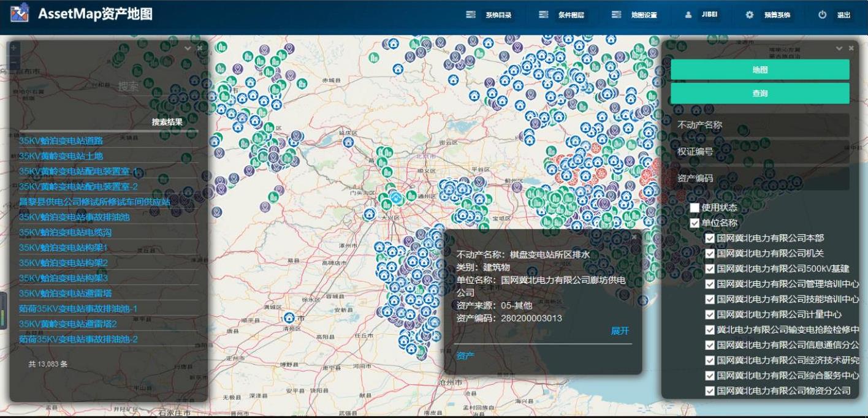
Task: Click the green 查询 button
Action: point(760,93)
